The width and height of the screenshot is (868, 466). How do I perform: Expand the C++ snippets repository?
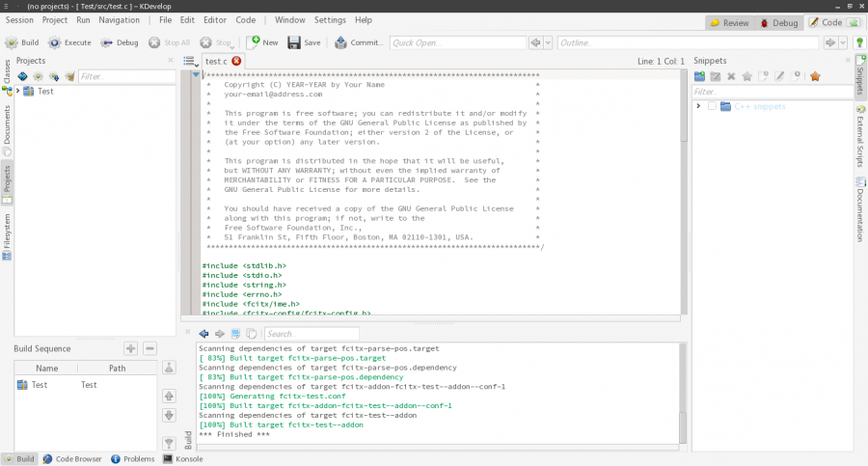pyautogui.click(x=698, y=106)
